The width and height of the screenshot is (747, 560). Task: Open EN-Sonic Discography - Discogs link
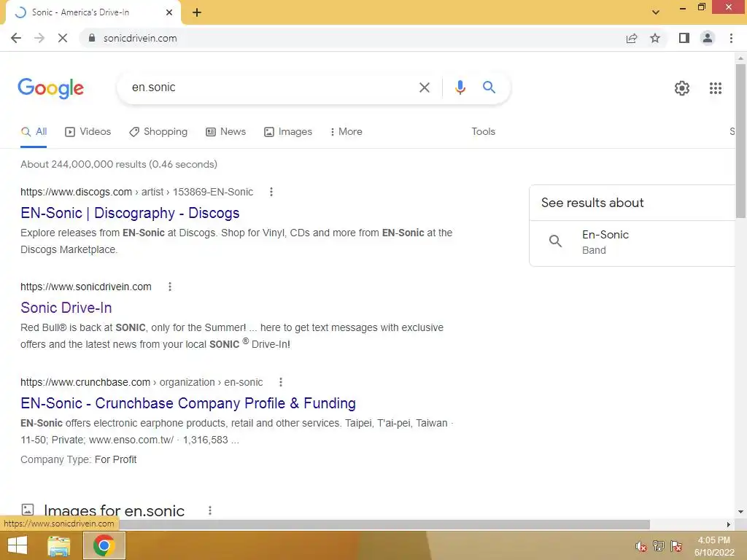[130, 213]
